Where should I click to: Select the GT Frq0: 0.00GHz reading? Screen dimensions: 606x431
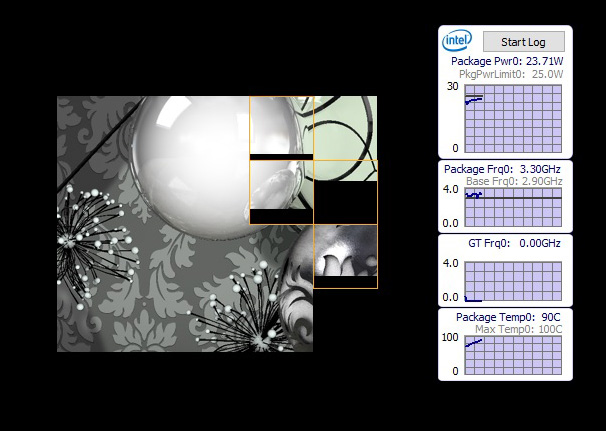point(514,243)
